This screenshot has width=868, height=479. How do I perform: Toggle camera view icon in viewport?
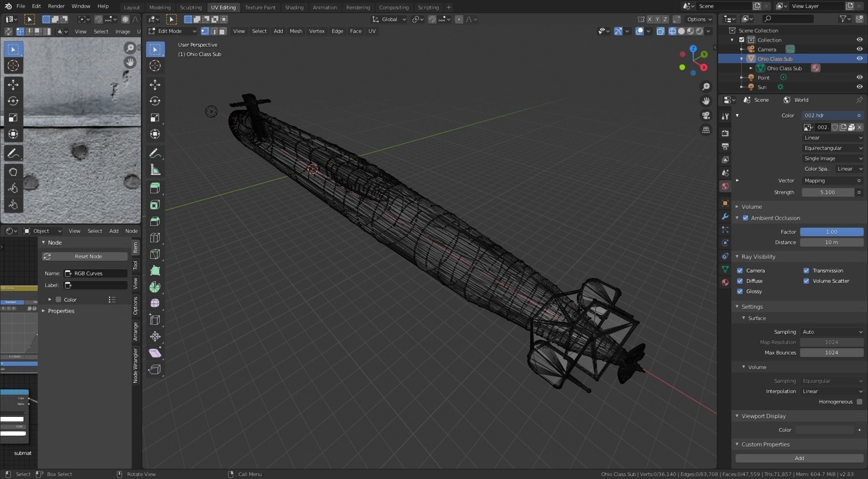point(706,116)
